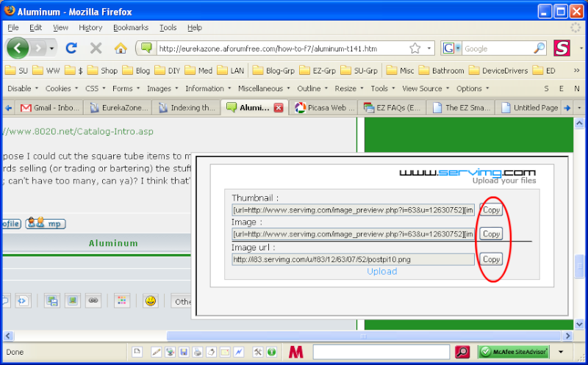Click the code brackets editor icon

23,300
